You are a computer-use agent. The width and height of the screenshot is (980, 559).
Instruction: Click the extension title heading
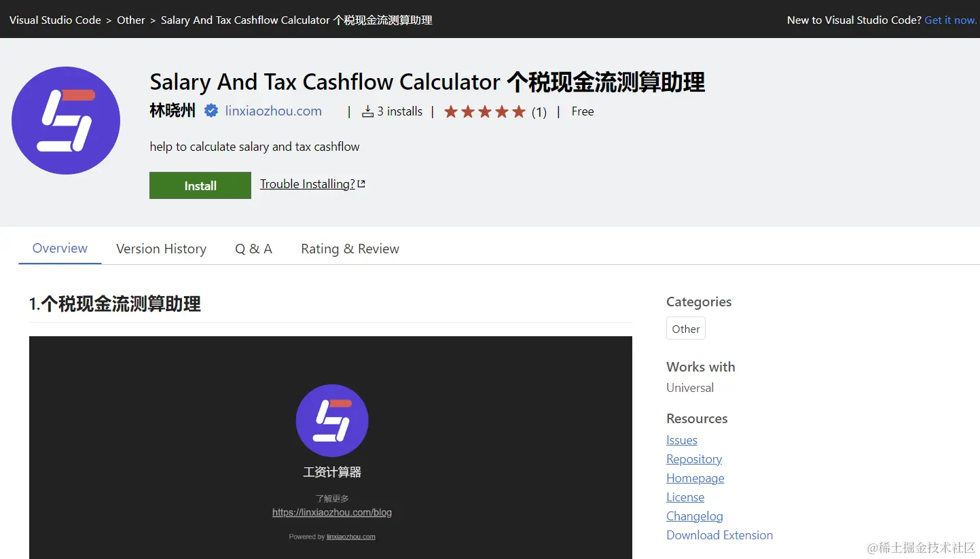click(x=427, y=82)
